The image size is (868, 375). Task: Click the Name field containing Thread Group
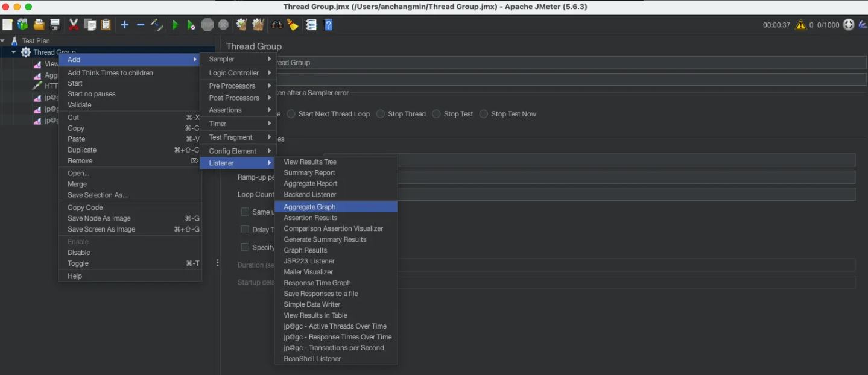(571, 63)
